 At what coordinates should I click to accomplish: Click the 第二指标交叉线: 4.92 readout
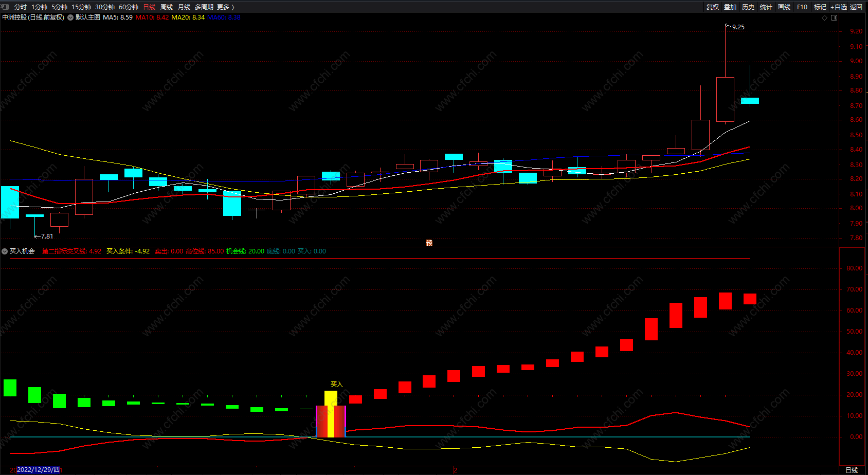[72, 251]
